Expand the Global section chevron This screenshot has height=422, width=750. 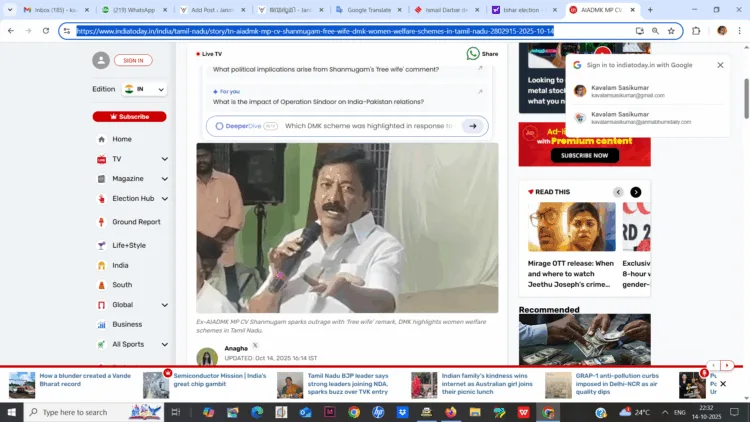(165, 304)
